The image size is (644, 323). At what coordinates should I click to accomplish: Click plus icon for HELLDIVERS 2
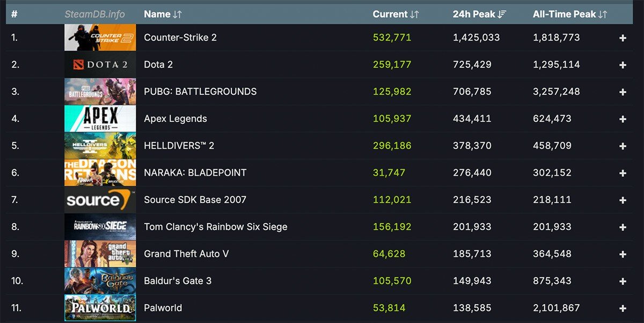(x=623, y=146)
